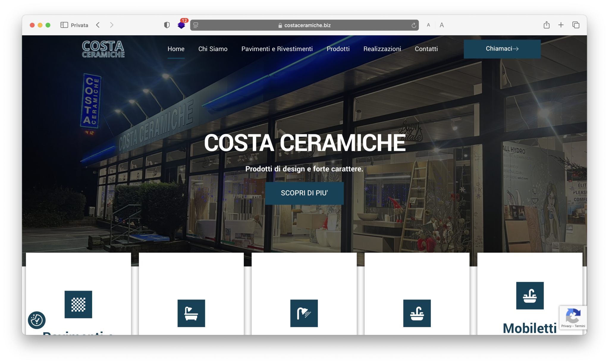Open the privacy shield report icon
Viewport: 609px width, 364px height.
(167, 25)
